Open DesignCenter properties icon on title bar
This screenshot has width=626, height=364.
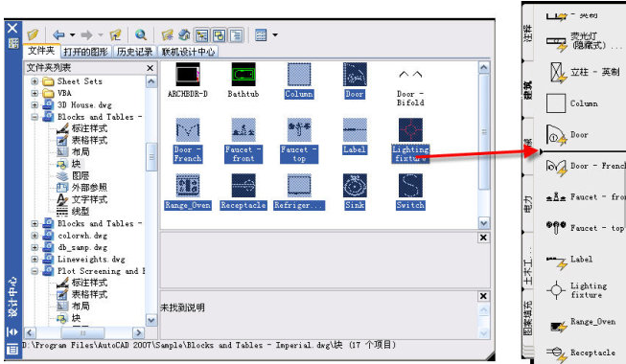click(12, 350)
